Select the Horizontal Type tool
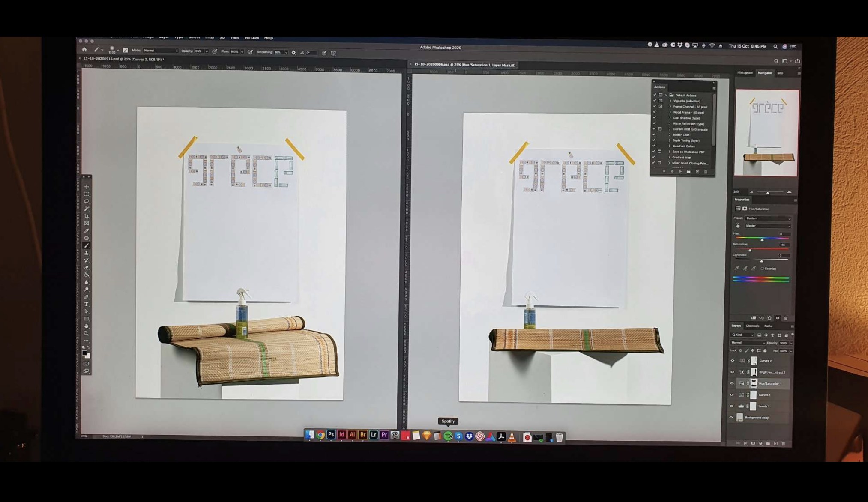The image size is (868, 502). tap(87, 304)
